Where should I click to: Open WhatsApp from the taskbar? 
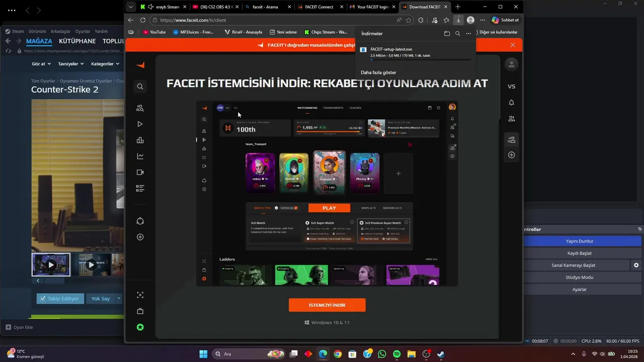click(x=382, y=354)
